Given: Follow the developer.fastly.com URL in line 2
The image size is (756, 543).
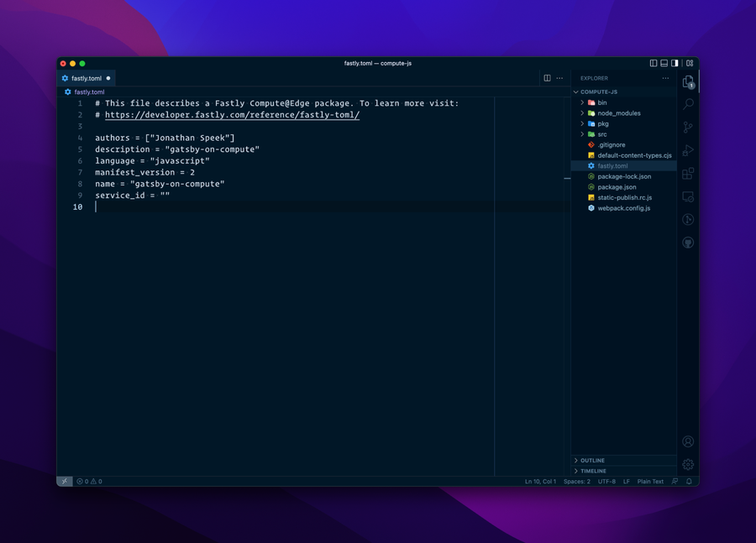Looking at the screenshot, I should [x=233, y=115].
